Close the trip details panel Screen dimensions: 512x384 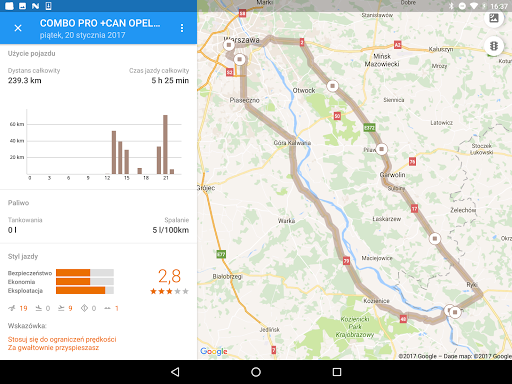(18, 28)
